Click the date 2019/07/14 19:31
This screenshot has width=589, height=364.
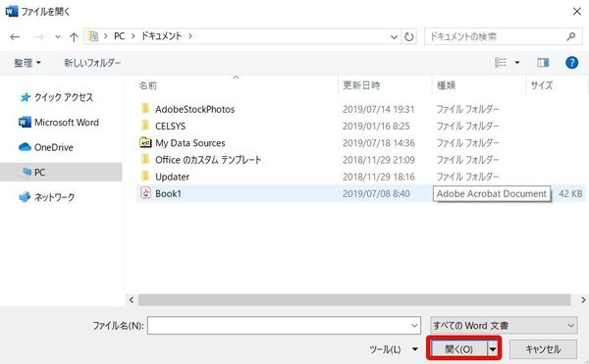coord(378,109)
